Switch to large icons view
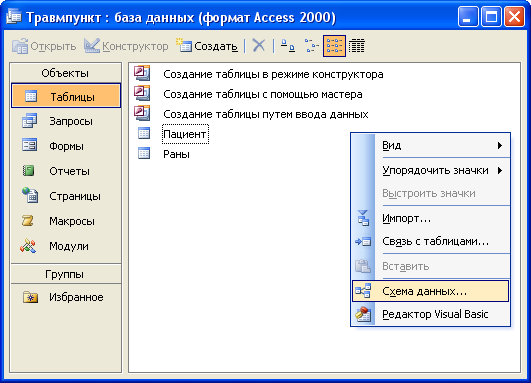Image resolution: width=531 pixels, height=383 pixels. pyautogui.click(x=288, y=46)
